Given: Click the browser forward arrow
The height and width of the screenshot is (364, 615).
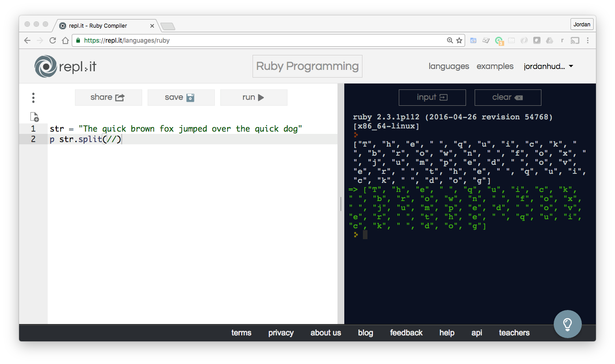Looking at the screenshot, I should (40, 40).
